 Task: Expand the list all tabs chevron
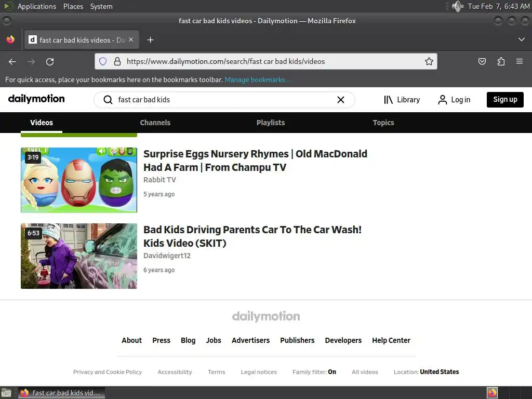[522, 39]
